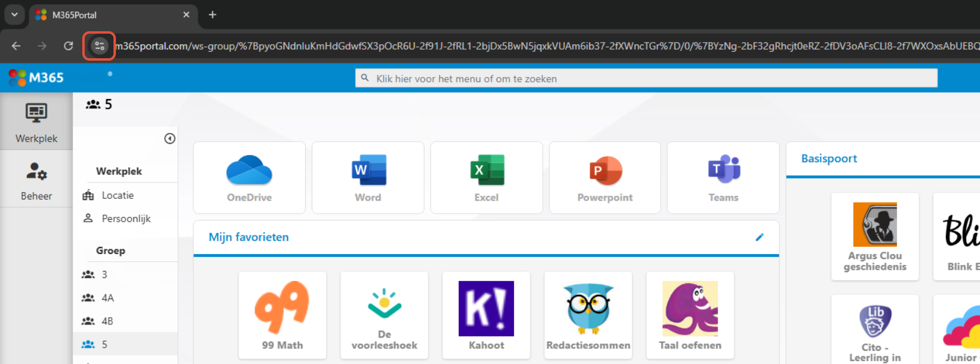Open the Junior cloud tile
The width and height of the screenshot is (980, 364).
coord(957,329)
